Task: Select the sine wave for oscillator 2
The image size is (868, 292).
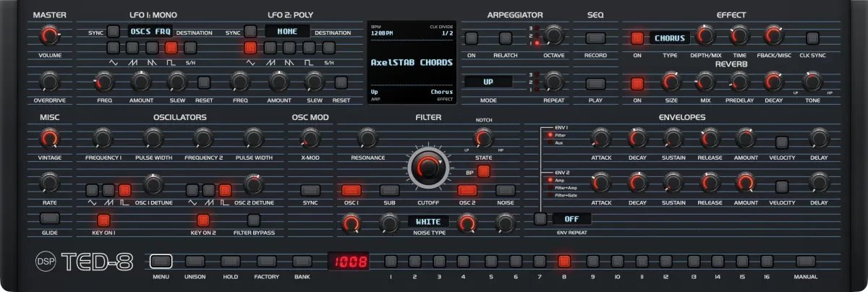Action: [192, 190]
